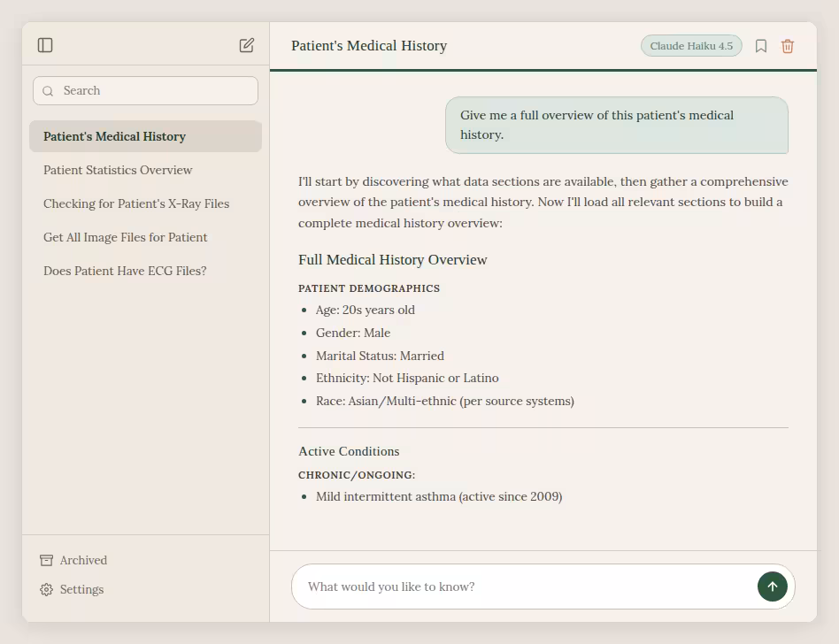Viewport: 839px width, 644px height.
Task: Click the Settings gear icon
Action: [x=47, y=589]
